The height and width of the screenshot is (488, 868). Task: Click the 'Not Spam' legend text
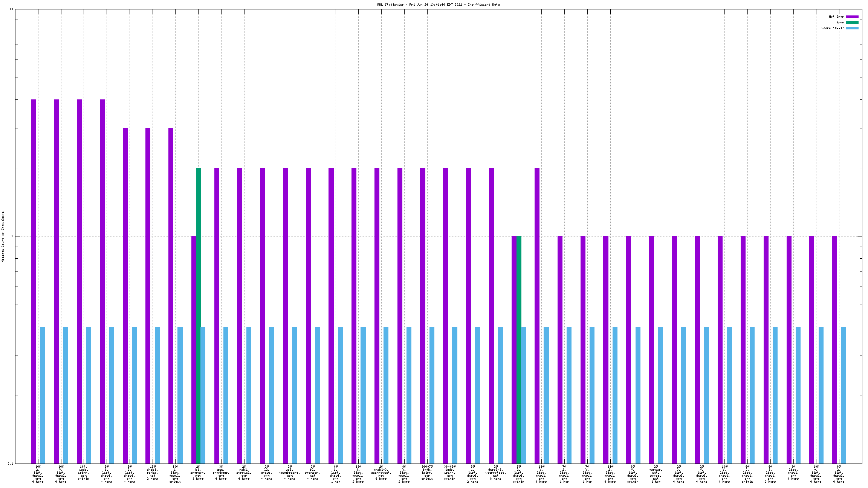836,17
